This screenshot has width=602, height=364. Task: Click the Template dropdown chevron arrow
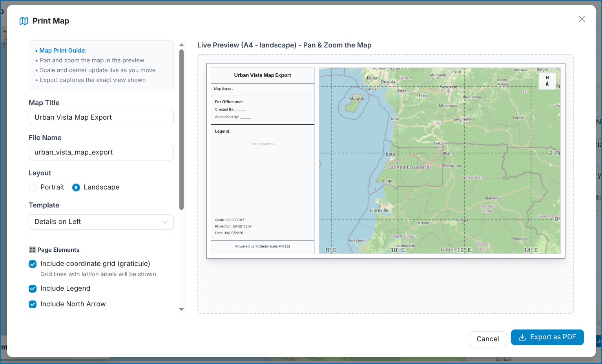point(165,222)
